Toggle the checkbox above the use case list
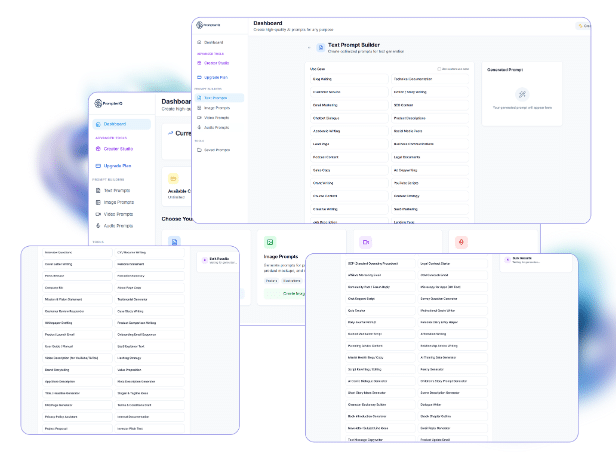The image size is (616, 459). (439, 69)
